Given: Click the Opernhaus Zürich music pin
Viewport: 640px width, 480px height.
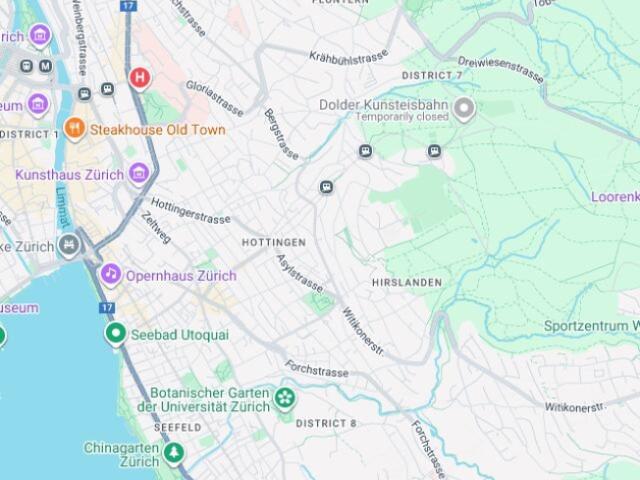Looking at the screenshot, I should pyautogui.click(x=111, y=275).
